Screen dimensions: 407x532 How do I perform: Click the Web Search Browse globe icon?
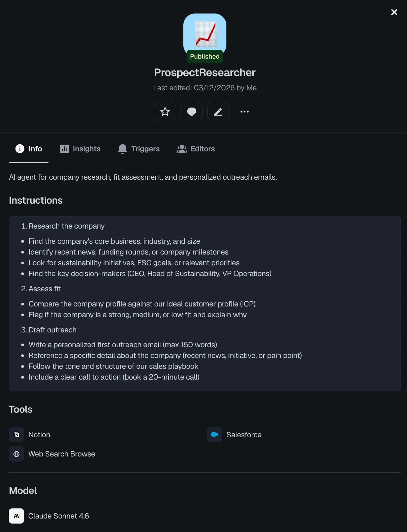(16, 454)
